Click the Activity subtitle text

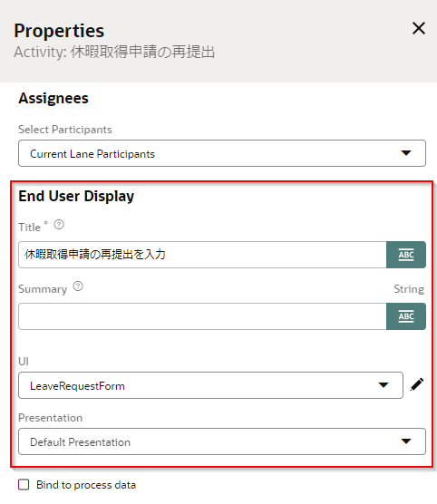114,52
